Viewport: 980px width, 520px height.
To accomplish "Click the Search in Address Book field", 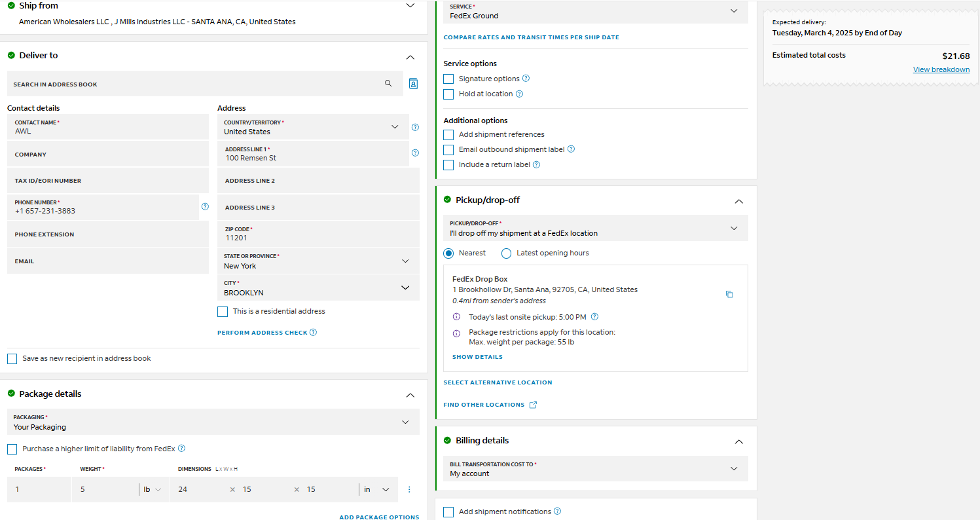I will (206, 84).
